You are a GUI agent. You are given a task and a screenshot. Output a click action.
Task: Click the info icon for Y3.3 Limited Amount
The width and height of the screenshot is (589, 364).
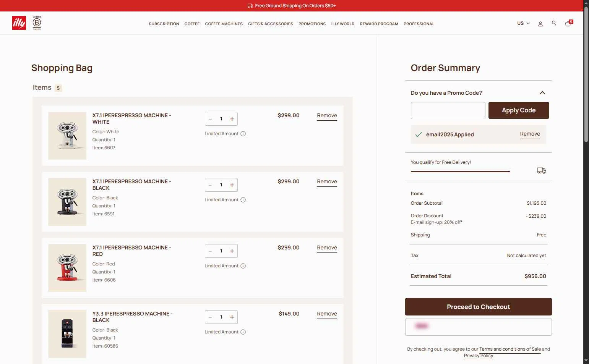[243, 332]
